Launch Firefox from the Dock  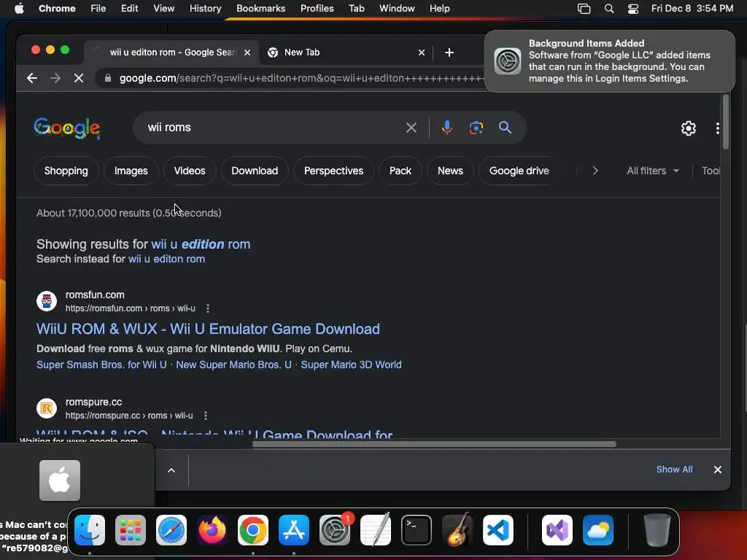pos(212,530)
